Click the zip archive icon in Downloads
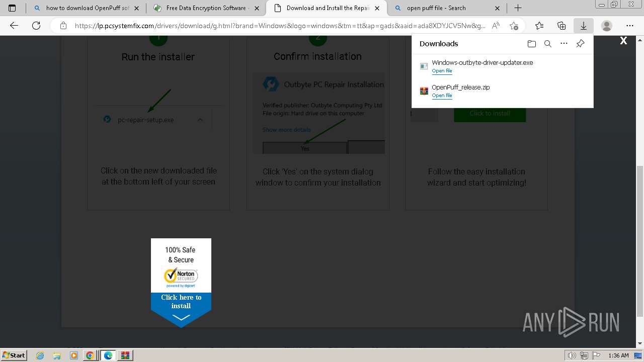 click(x=424, y=91)
